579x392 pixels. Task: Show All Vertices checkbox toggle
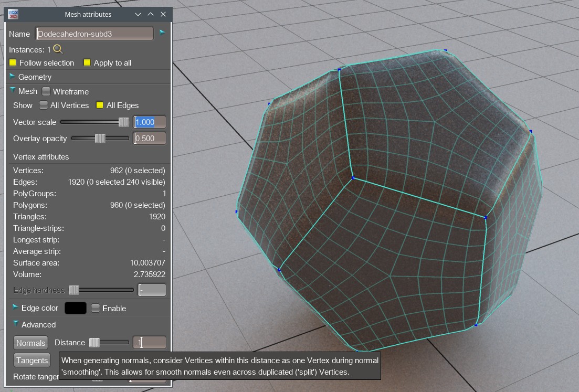click(x=44, y=105)
